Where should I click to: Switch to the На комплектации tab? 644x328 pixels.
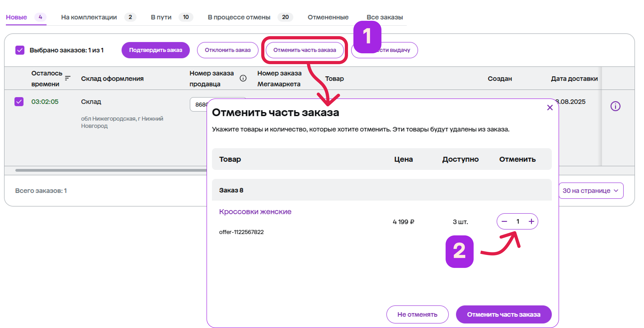click(x=89, y=17)
